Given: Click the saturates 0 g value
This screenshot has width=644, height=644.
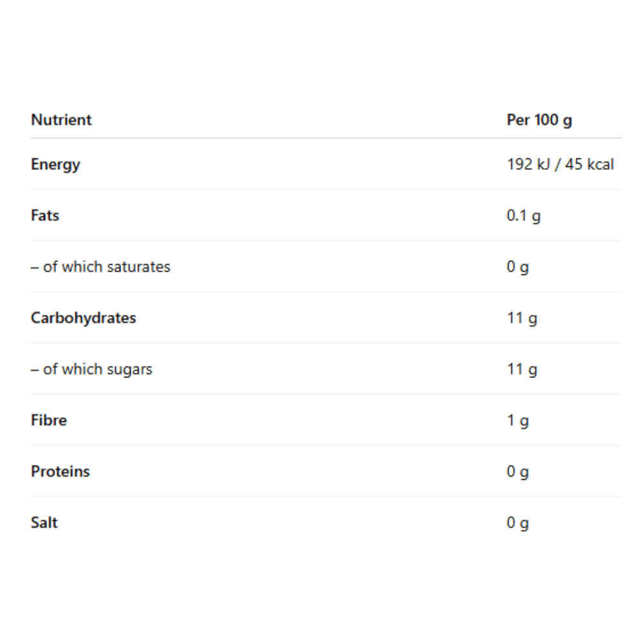Looking at the screenshot, I should click(517, 267).
